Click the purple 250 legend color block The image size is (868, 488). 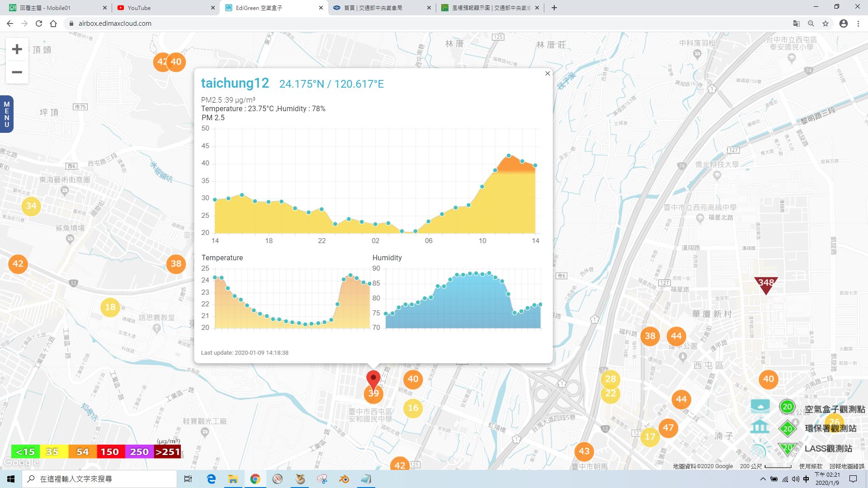click(x=139, y=451)
